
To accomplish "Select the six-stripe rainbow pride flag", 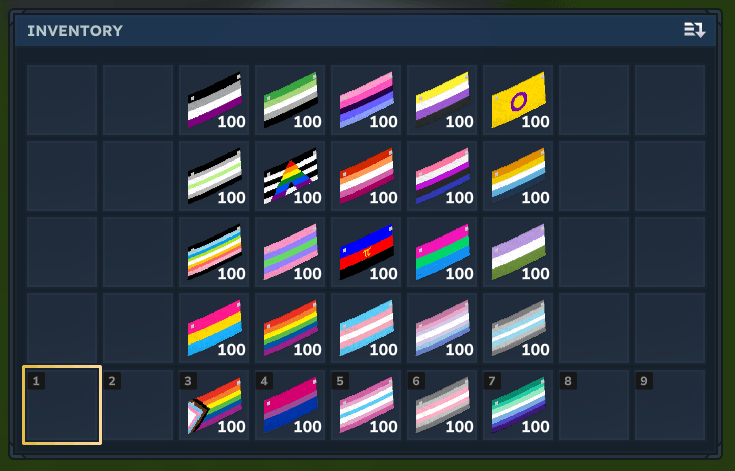I will coord(290,328).
